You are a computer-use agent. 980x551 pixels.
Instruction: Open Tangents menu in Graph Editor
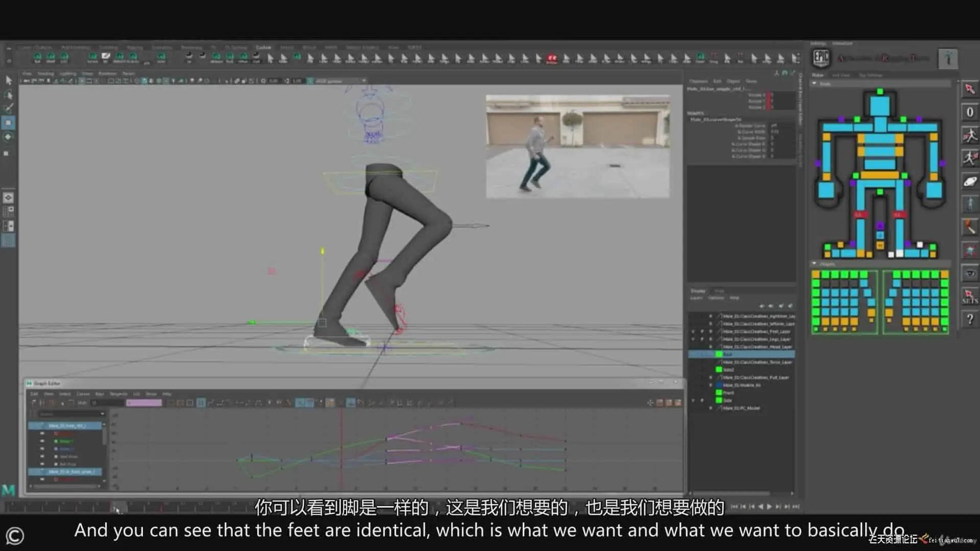click(118, 394)
